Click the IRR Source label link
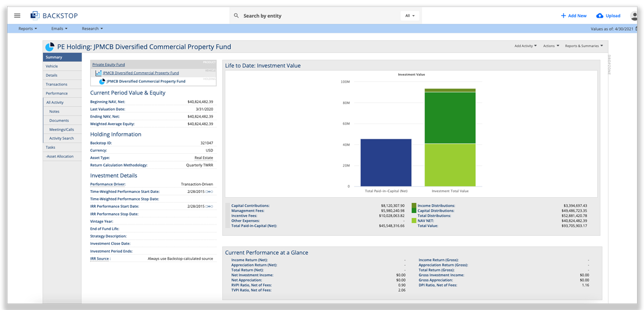This screenshot has width=644, height=310. pyautogui.click(x=100, y=258)
